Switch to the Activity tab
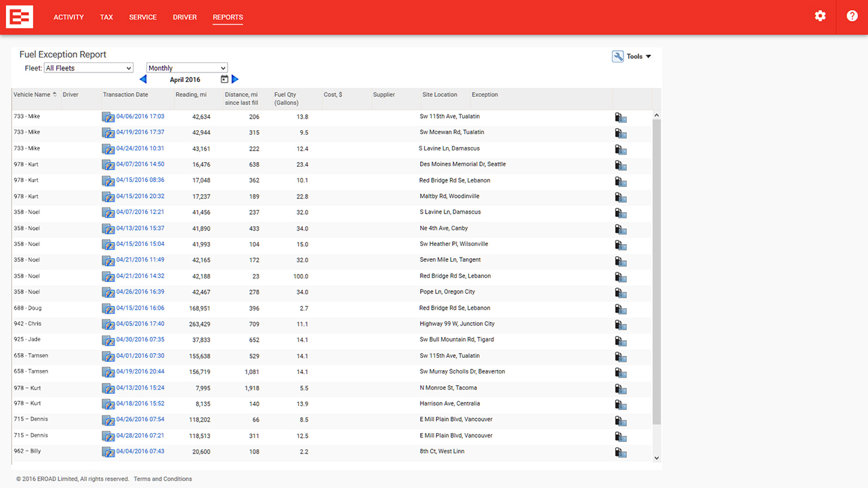 [x=68, y=17]
